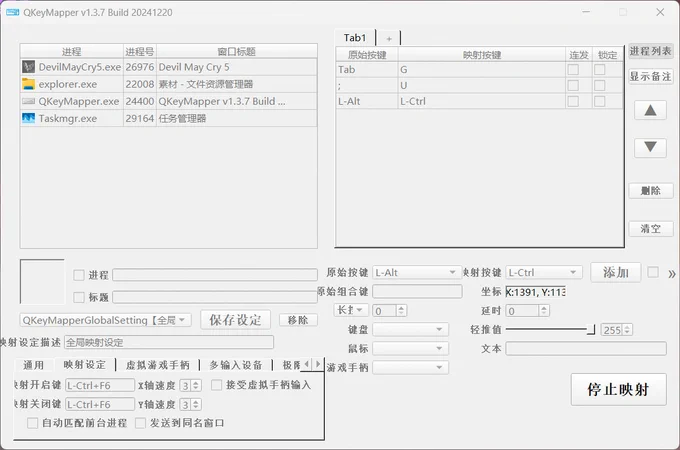The image size is (680, 450).
Task: Click the 停止映射 button
Action: pos(618,389)
